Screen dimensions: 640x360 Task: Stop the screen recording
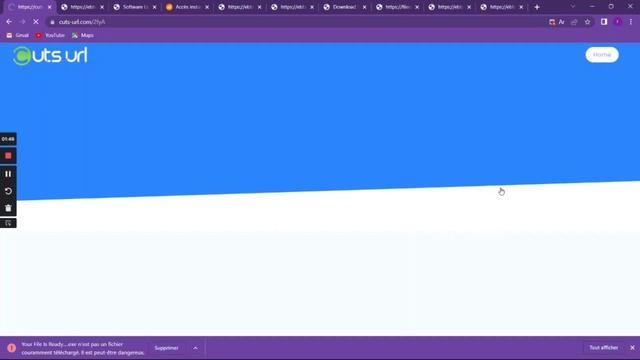[x=8, y=156]
